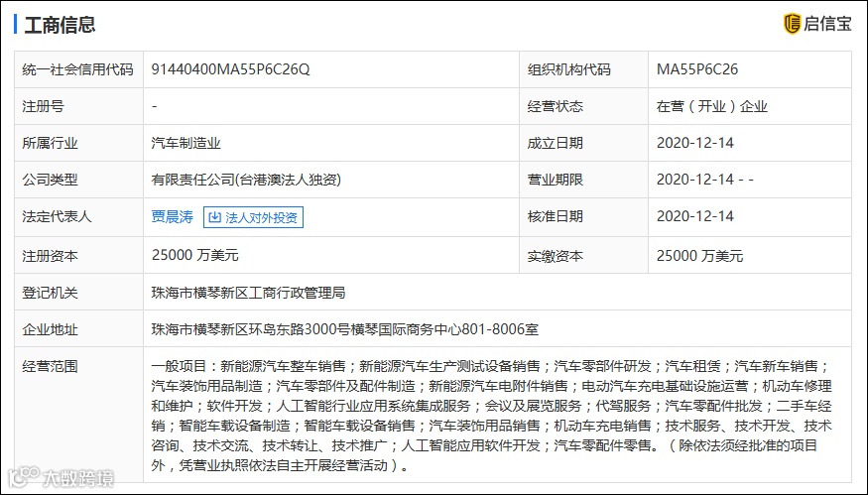This screenshot has height=495, width=868.
Task: Select company type 有限责任公司(台港澳法人独资)
Action: [x=246, y=180]
